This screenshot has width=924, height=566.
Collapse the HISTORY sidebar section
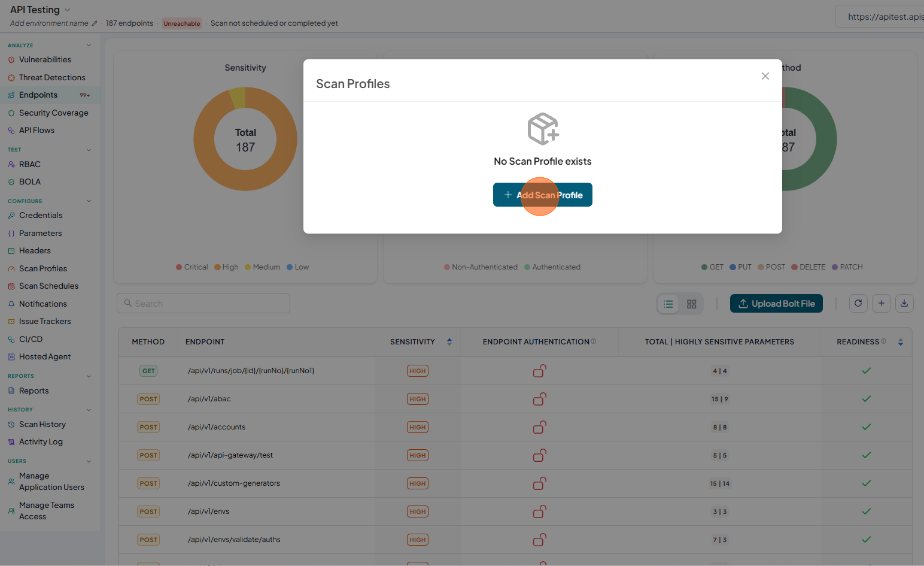click(89, 410)
